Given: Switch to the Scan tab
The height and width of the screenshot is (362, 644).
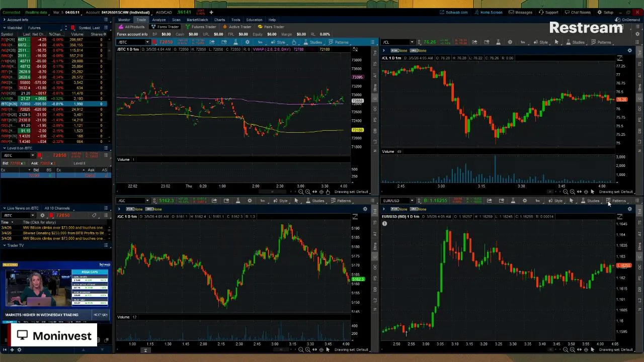Looking at the screenshot, I should (x=176, y=20).
